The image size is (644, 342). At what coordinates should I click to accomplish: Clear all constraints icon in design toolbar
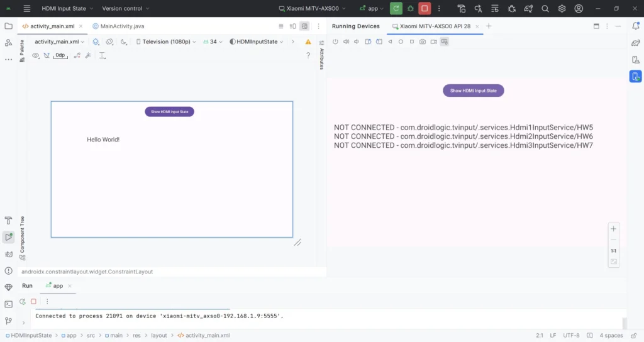[77, 55]
